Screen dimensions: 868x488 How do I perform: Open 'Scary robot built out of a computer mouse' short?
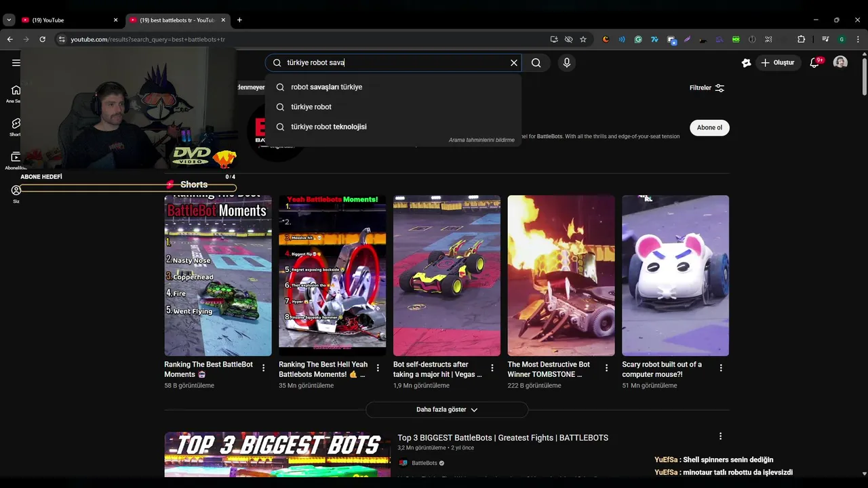coord(675,275)
